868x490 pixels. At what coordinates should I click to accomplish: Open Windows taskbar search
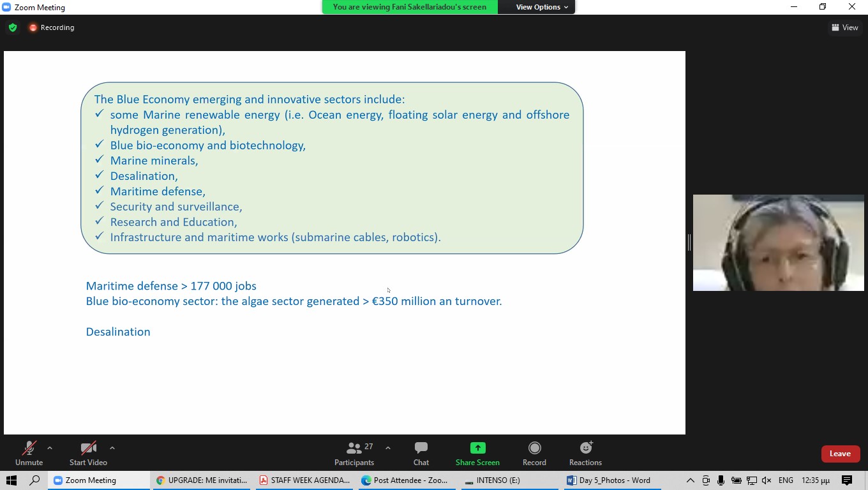point(35,480)
